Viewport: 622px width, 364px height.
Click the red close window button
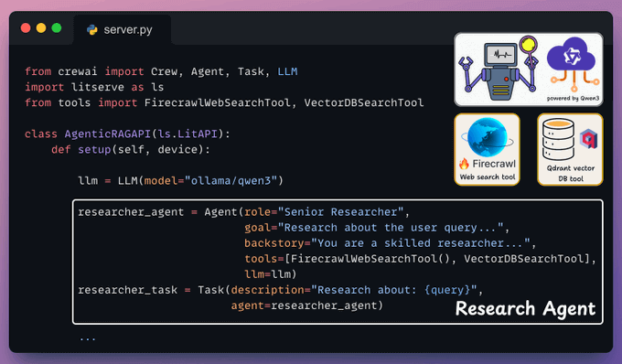[x=26, y=28]
